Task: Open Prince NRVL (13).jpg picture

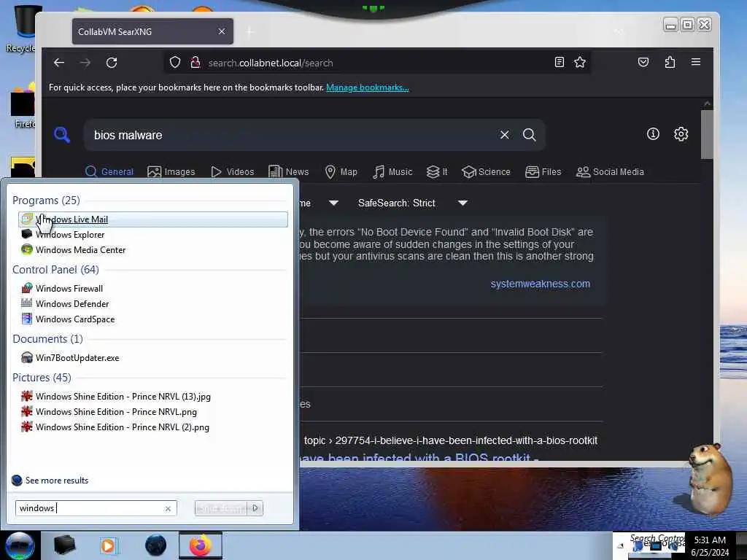Action: coord(153,396)
